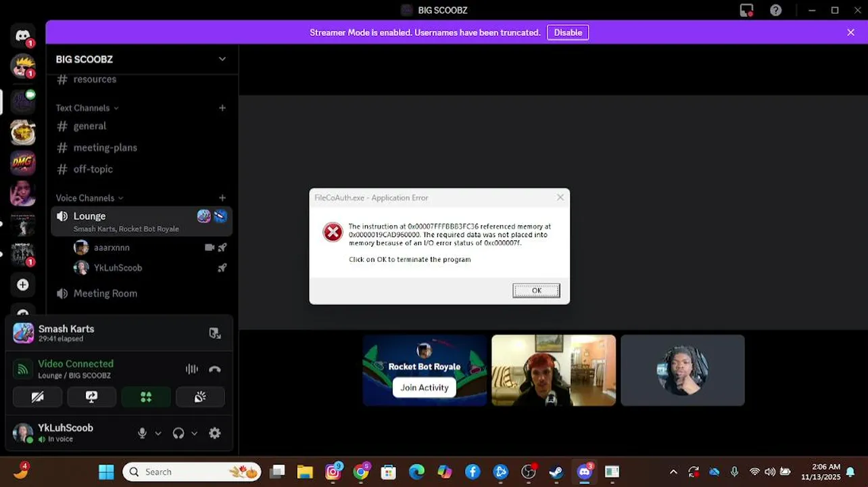Click the rocket icon beside YkLuhScoob
This screenshot has width=868, height=487.
(222, 268)
